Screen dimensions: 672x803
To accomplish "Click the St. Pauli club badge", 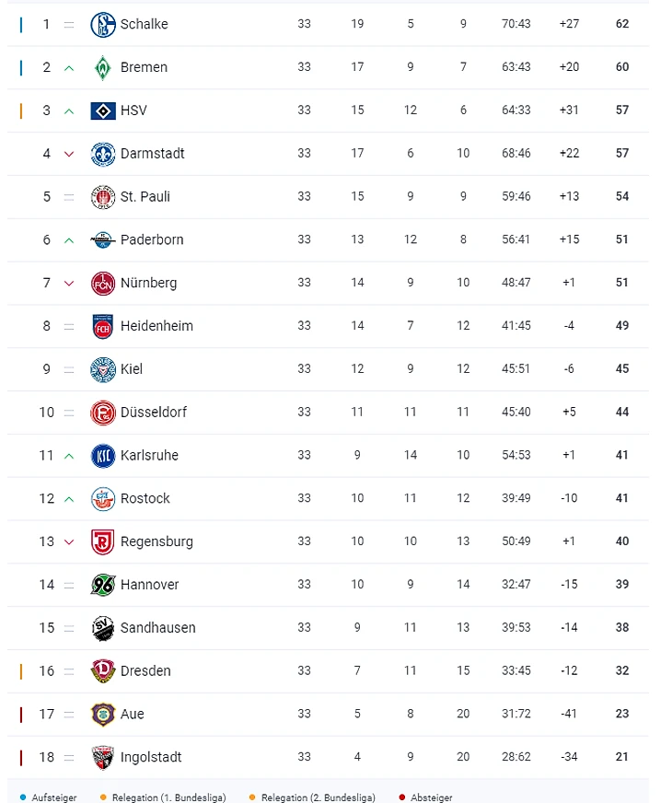I will coord(103,196).
